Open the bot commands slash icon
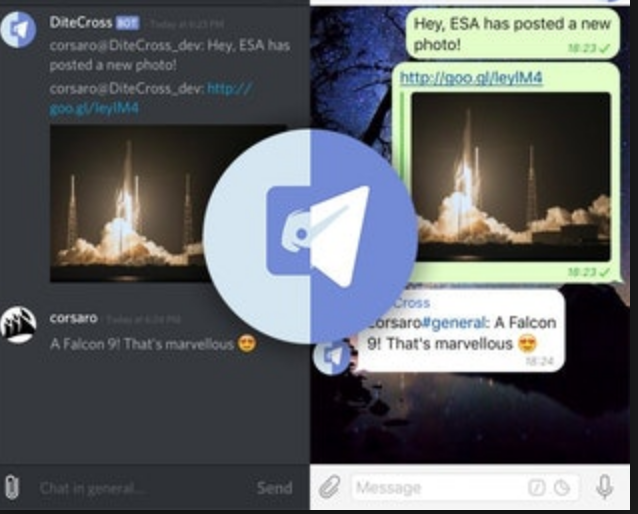 (x=536, y=487)
